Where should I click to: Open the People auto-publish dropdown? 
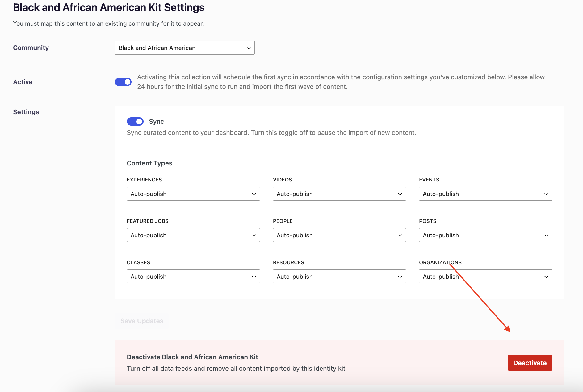pyautogui.click(x=339, y=235)
